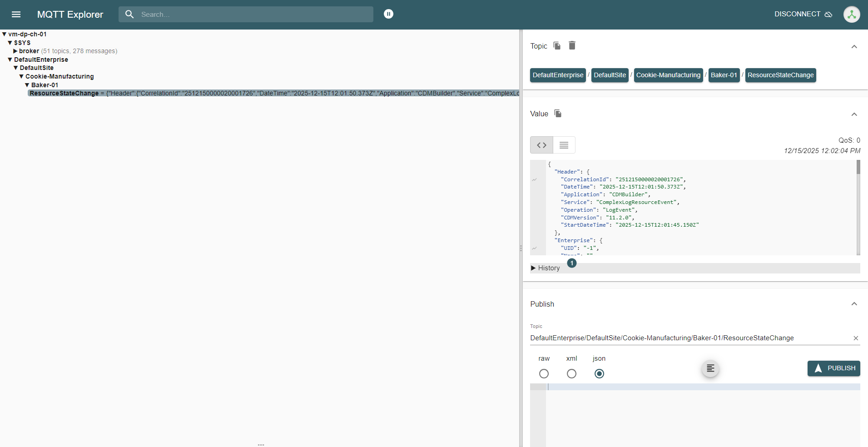This screenshot has height=447, width=868.
Task: Open the connection avatar icon
Action: [852, 14]
